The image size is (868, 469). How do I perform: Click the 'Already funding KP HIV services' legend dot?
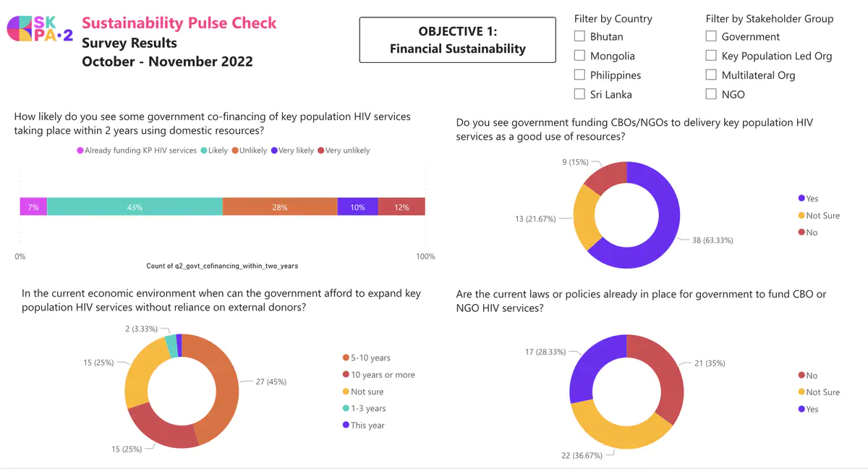[x=80, y=151]
